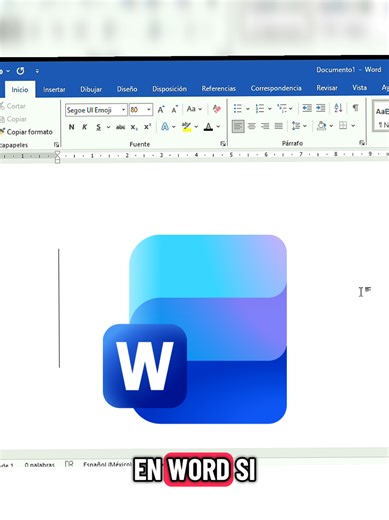Expand the font size dropdown arrow

tap(149, 110)
